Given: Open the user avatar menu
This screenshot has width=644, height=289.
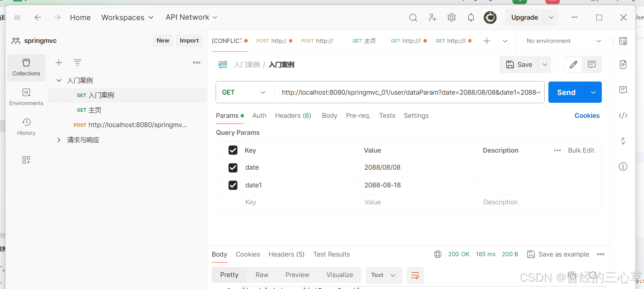Looking at the screenshot, I should tap(490, 17).
